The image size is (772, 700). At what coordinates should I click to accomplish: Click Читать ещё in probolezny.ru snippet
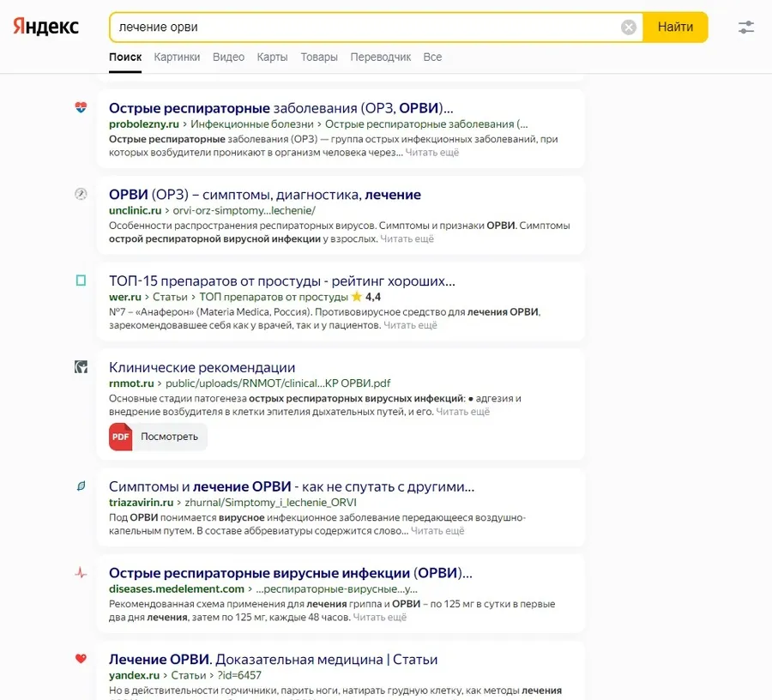point(431,153)
